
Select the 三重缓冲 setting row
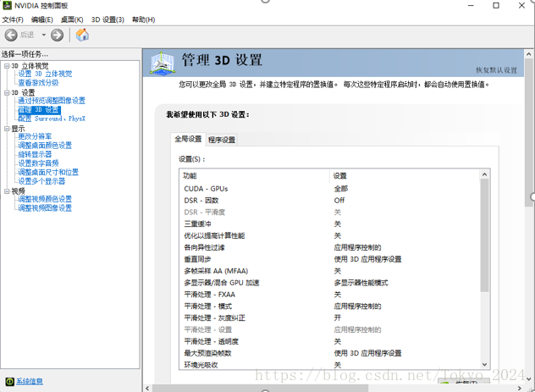[330, 224]
